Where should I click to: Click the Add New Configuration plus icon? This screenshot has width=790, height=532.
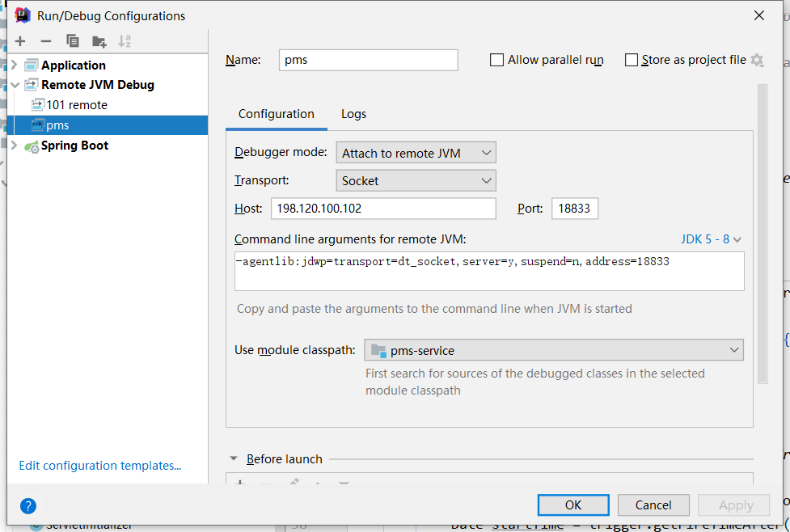(20, 41)
